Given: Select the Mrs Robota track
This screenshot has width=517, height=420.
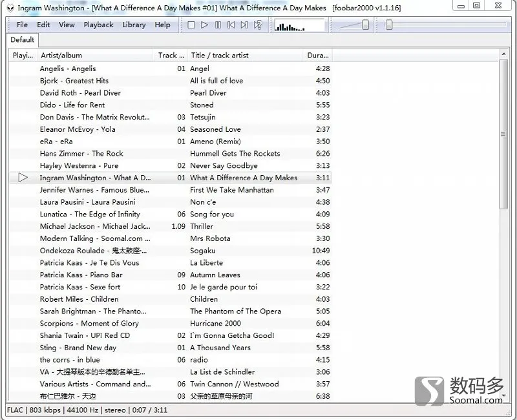Looking at the screenshot, I should click(171, 238).
